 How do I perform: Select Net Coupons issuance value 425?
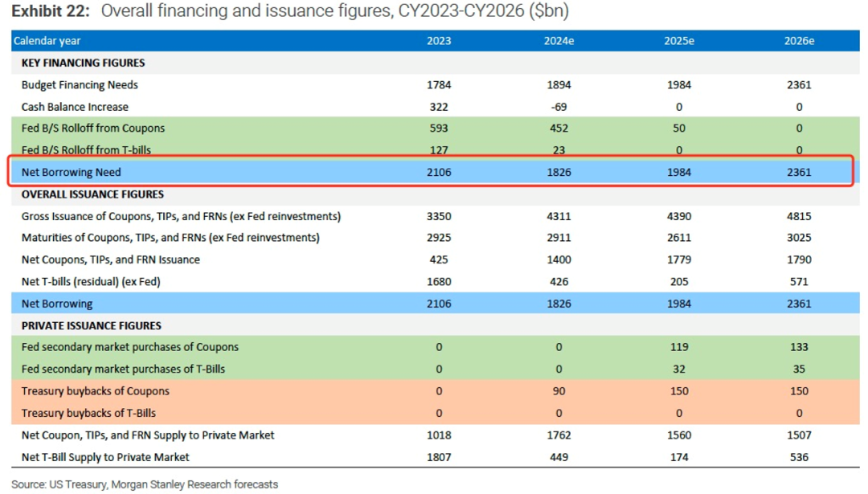coord(439,259)
